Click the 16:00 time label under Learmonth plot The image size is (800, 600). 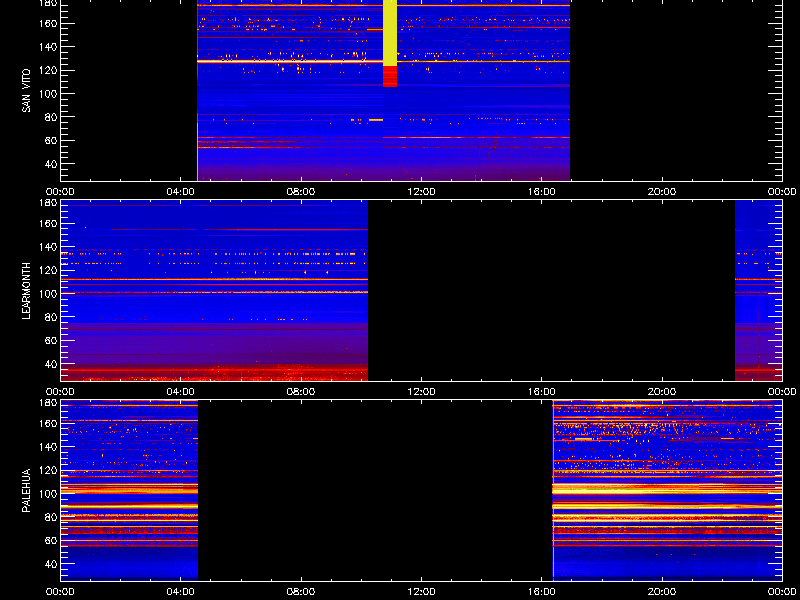(x=542, y=392)
